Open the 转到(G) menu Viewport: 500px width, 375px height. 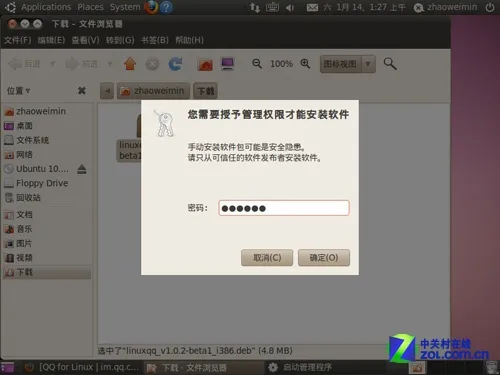pos(120,40)
